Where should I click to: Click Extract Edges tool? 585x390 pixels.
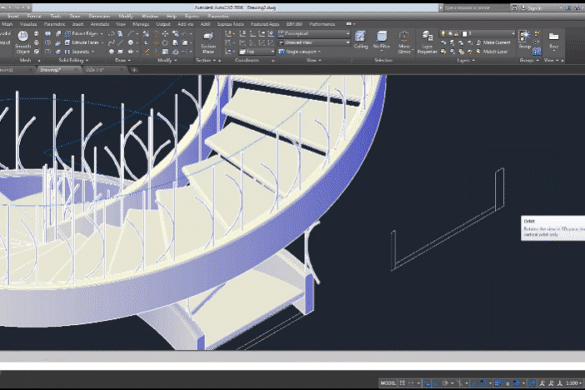coord(81,34)
